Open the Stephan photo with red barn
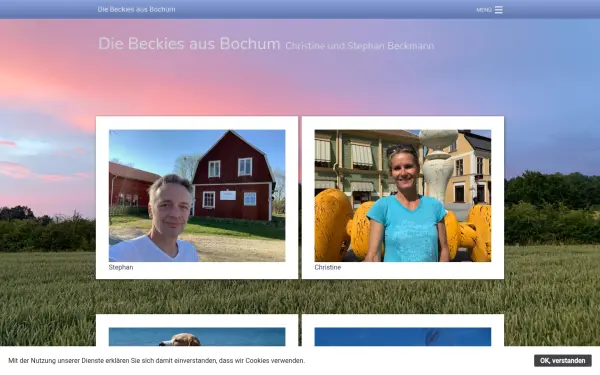This screenshot has width=600, height=375. tap(197, 196)
